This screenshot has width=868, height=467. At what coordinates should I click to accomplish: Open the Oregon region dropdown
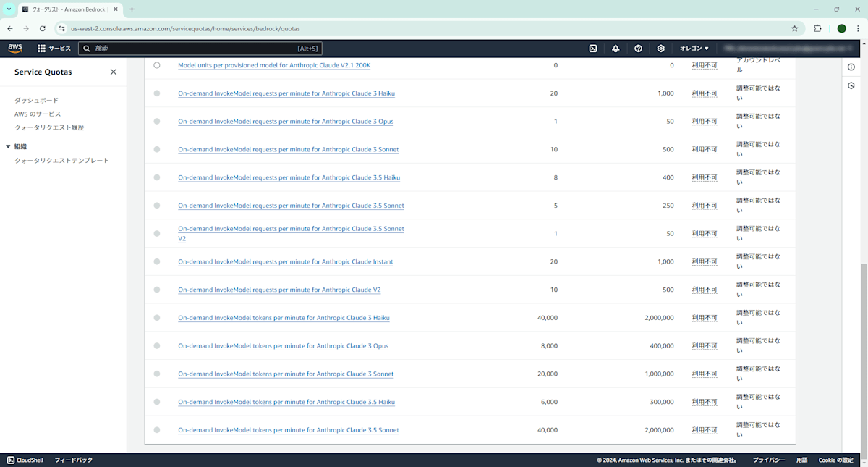(x=694, y=49)
